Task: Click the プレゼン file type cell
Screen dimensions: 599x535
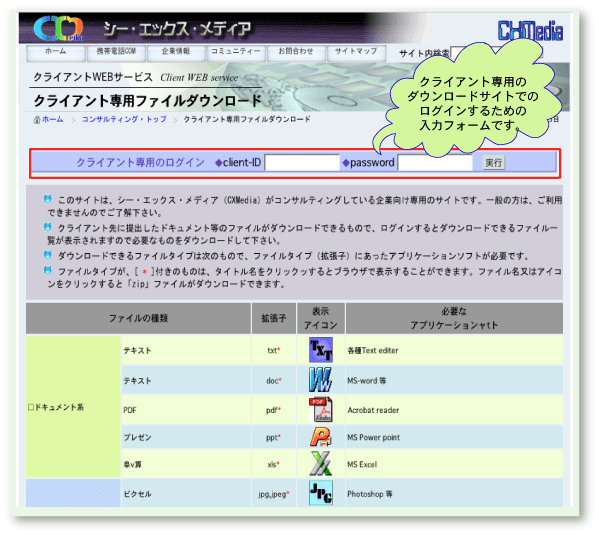Action: 186,438
